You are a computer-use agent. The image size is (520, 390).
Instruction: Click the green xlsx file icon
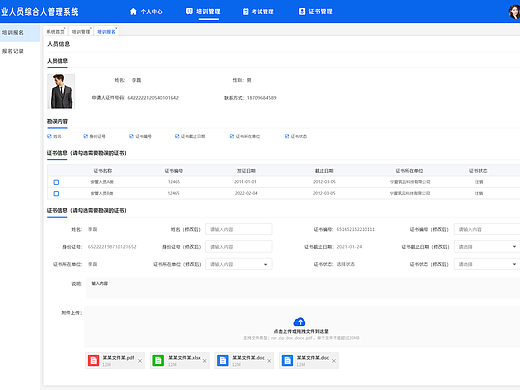(x=158, y=360)
